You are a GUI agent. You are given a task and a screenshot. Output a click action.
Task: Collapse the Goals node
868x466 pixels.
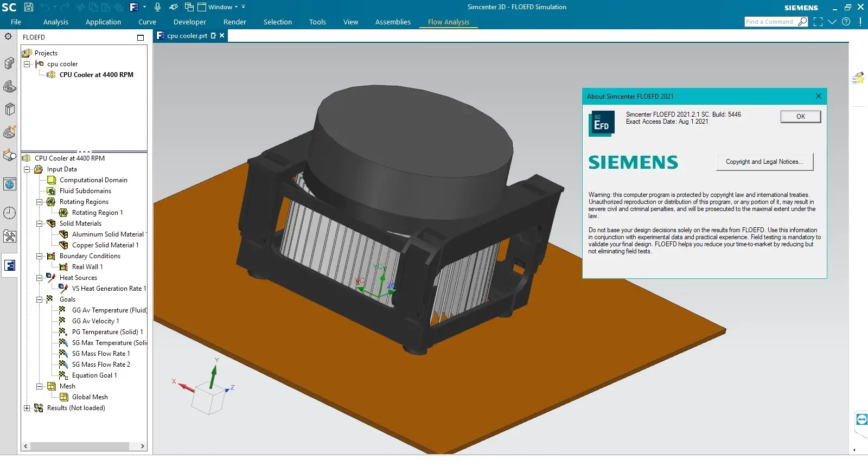click(x=39, y=299)
